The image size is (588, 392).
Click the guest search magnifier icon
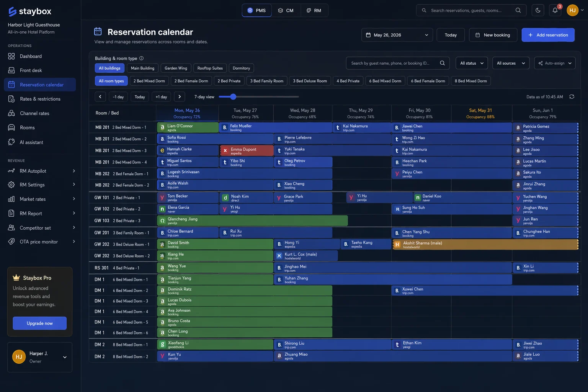[x=442, y=63]
